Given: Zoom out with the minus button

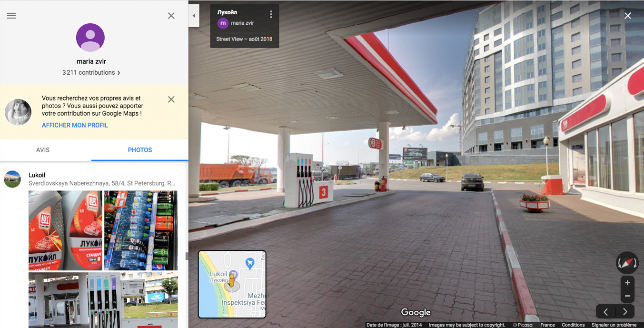Looking at the screenshot, I should pyautogui.click(x=627, y=296).
